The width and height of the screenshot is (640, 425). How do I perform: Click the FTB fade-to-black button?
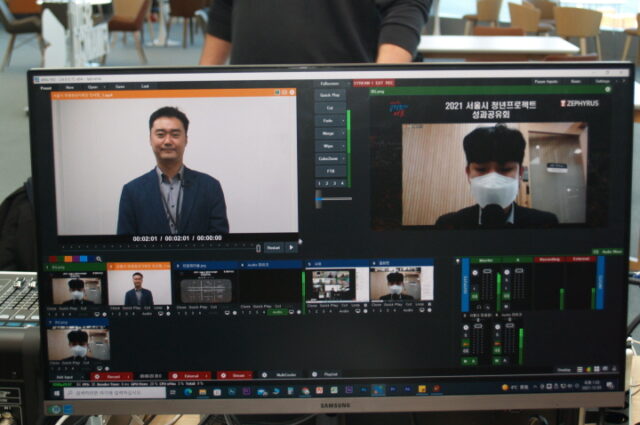click(x=329, y=172)
